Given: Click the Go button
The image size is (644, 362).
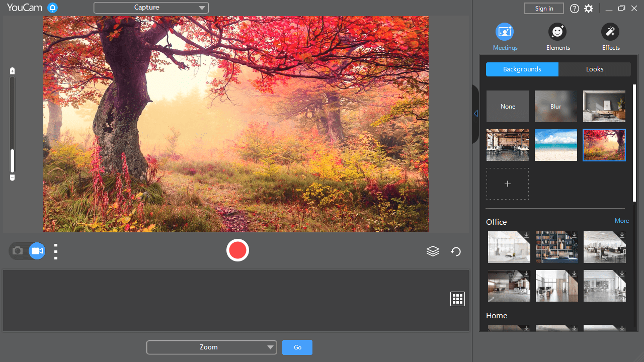Looking at the screenshot, I should [x=297, y=347].
